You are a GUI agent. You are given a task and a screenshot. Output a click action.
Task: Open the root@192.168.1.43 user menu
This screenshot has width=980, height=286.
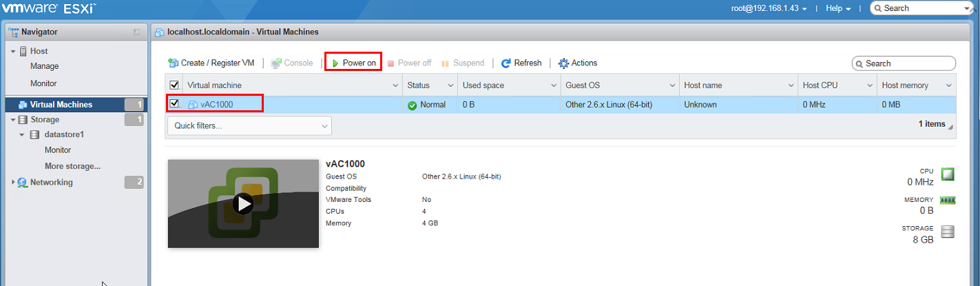769,8
